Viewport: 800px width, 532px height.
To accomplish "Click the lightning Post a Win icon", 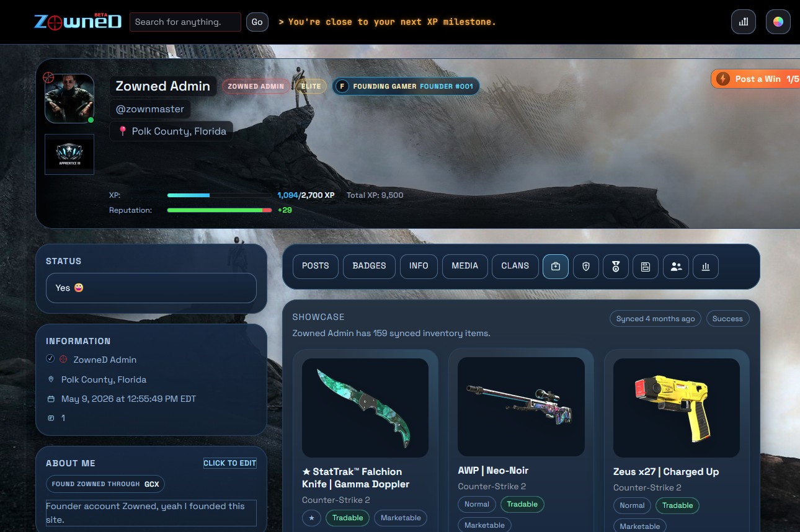I will click(723, 79).
